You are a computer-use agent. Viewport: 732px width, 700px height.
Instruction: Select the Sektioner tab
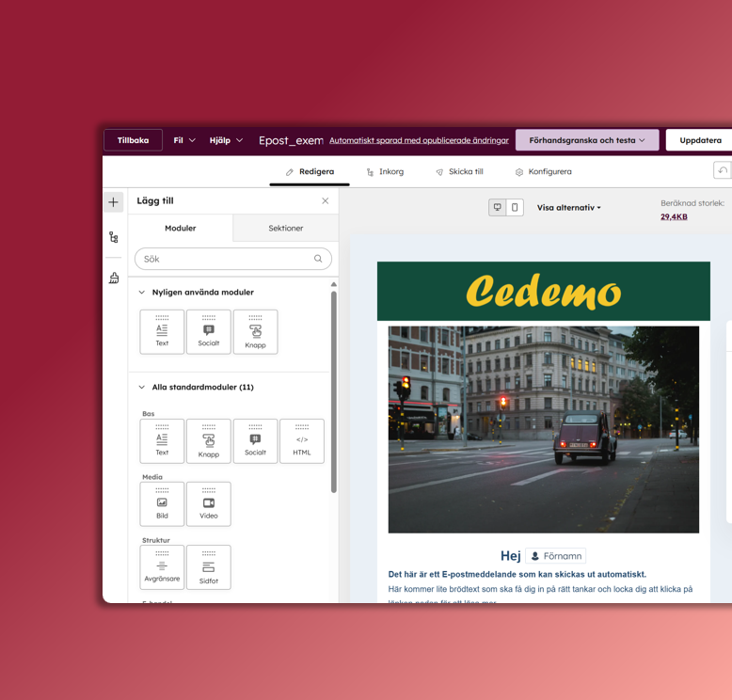[286, 228]
